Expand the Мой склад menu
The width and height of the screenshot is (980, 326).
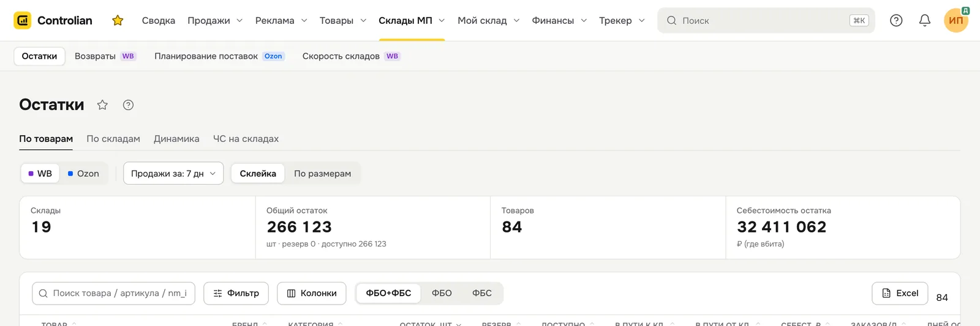pyautogui.click(x=489, y=20)
